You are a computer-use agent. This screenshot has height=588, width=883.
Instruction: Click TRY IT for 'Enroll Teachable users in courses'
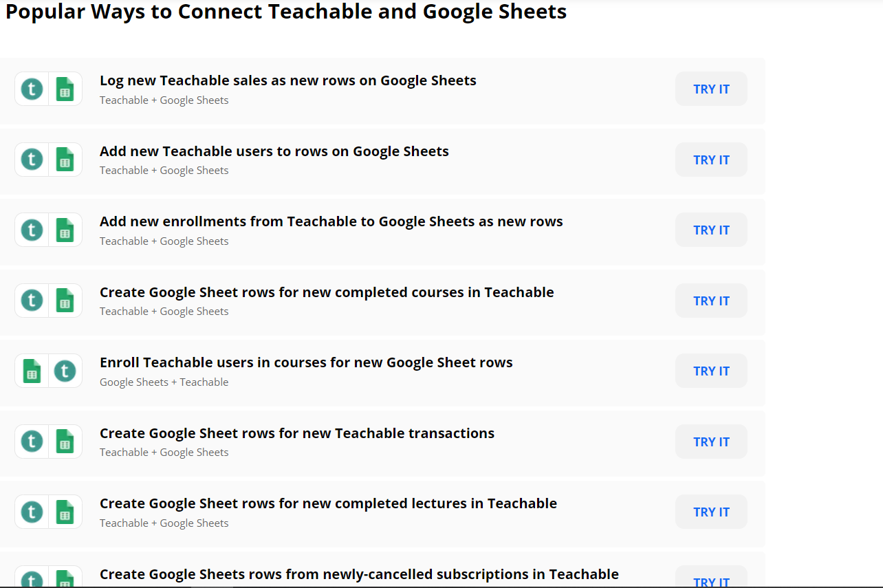[711, 371]
